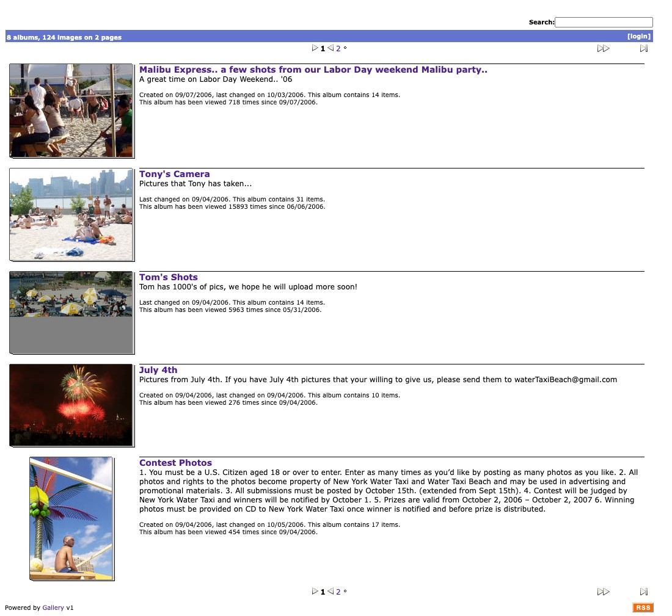Open the Tony's Camera skyline beach thumbnail
Viewport: 672px width, 616px height.
pyautogui.click(x=71, y=214)
